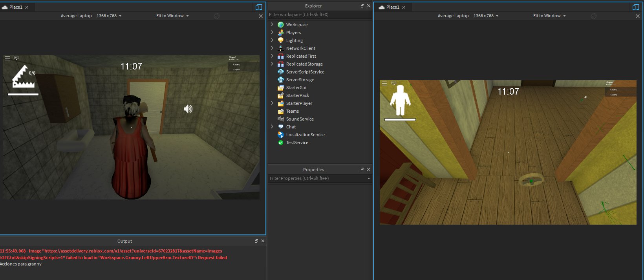644x280 pixels.
Task: Click the StarterGui icon
Action: (281, 88)
